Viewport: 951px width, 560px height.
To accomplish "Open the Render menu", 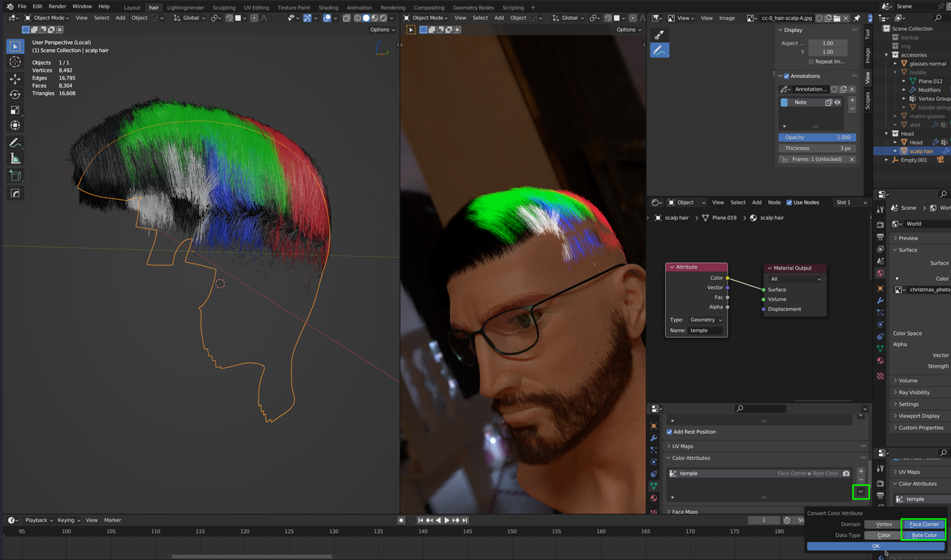I will (57, 7).
